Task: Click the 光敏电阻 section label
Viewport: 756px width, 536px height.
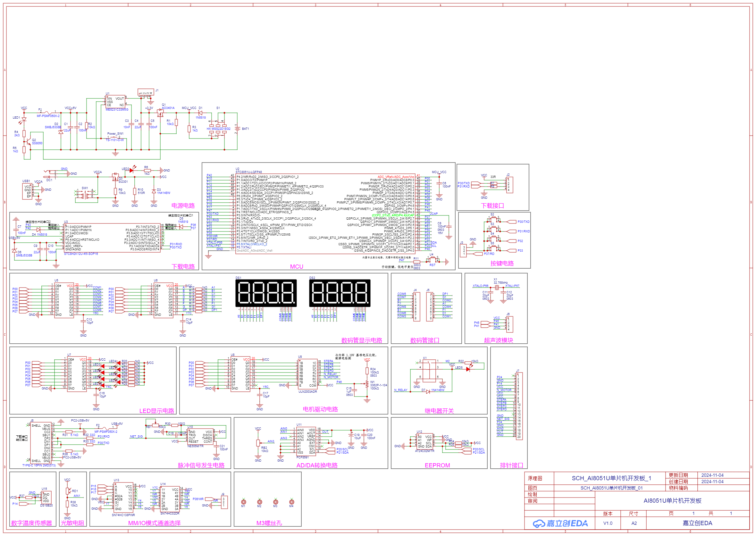Action: [x=72, y=523]
